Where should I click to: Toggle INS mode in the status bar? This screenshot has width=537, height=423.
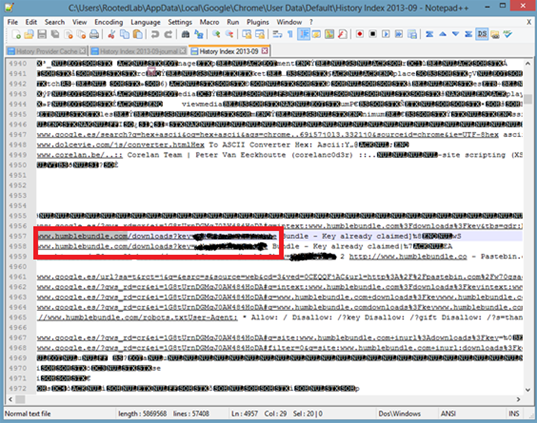[x=514, y=414]
